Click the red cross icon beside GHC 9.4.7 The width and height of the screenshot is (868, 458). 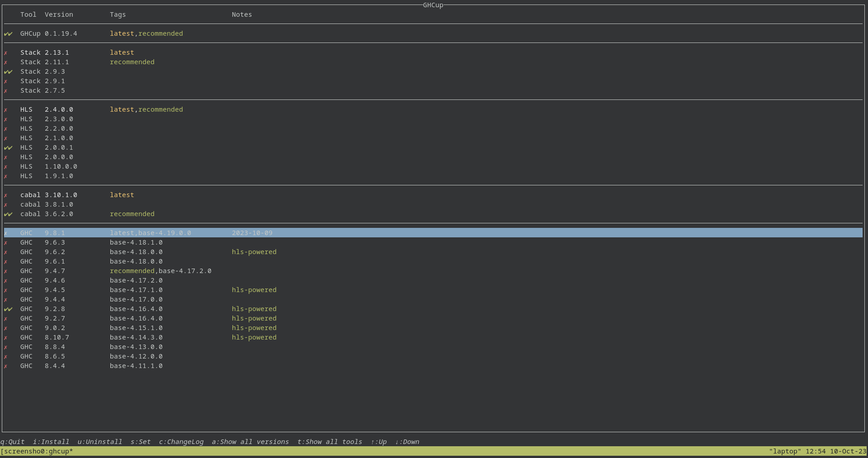point(6,271)
